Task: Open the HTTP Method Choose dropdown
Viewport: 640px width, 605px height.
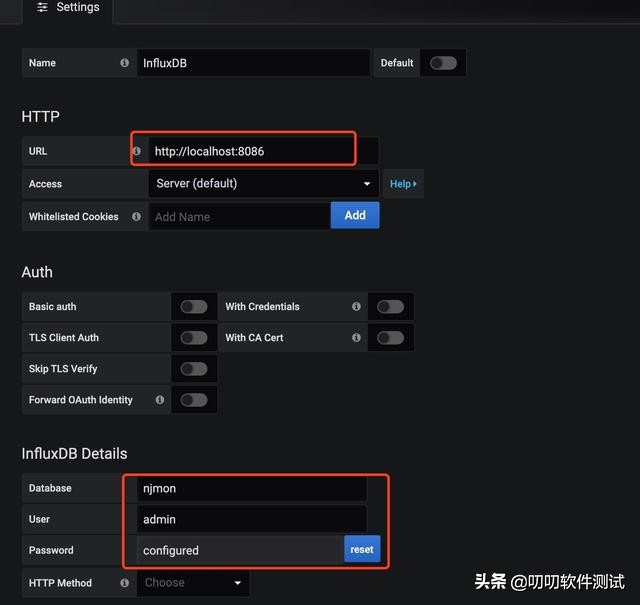Action: coord(193,583)
